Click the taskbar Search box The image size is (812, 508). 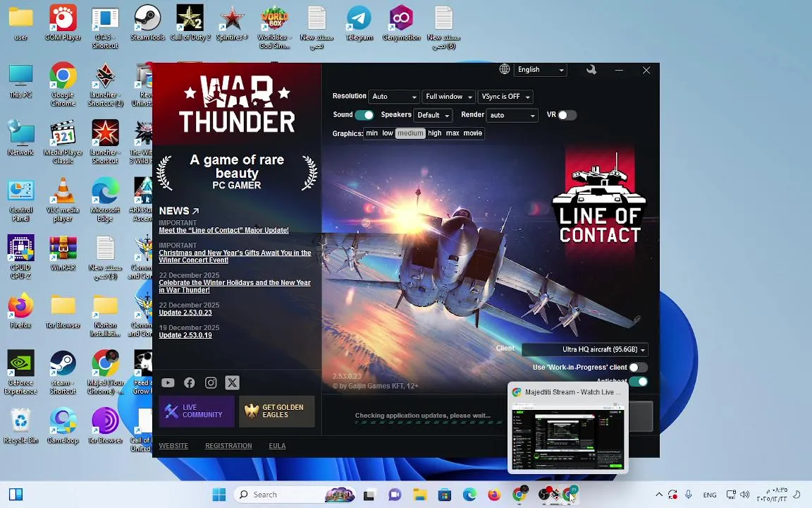click(x=295, y=495)
